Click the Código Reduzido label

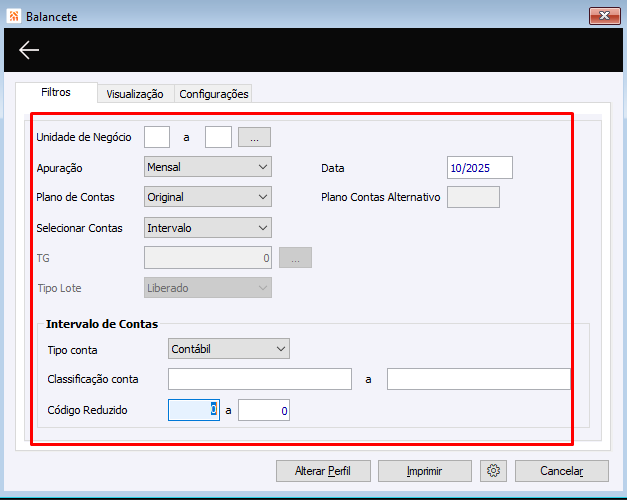click(87, 410)
